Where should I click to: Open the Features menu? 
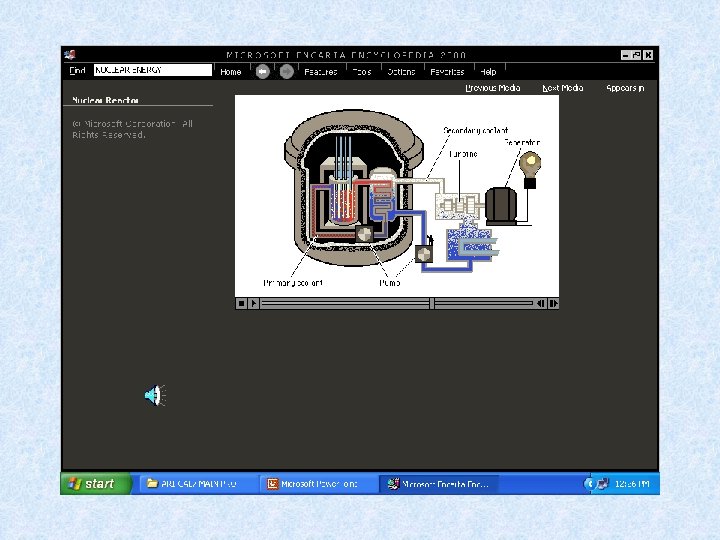tap(320, 72)
